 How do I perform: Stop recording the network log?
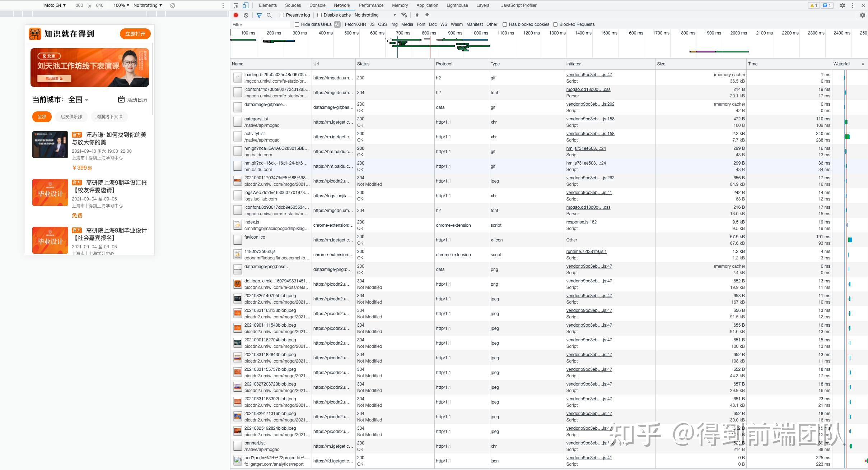coord(235,15)
